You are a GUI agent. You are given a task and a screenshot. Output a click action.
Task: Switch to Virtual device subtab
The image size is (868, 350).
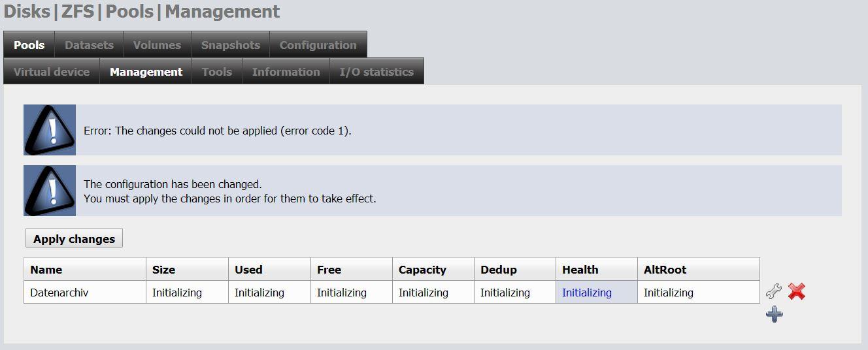52,72
